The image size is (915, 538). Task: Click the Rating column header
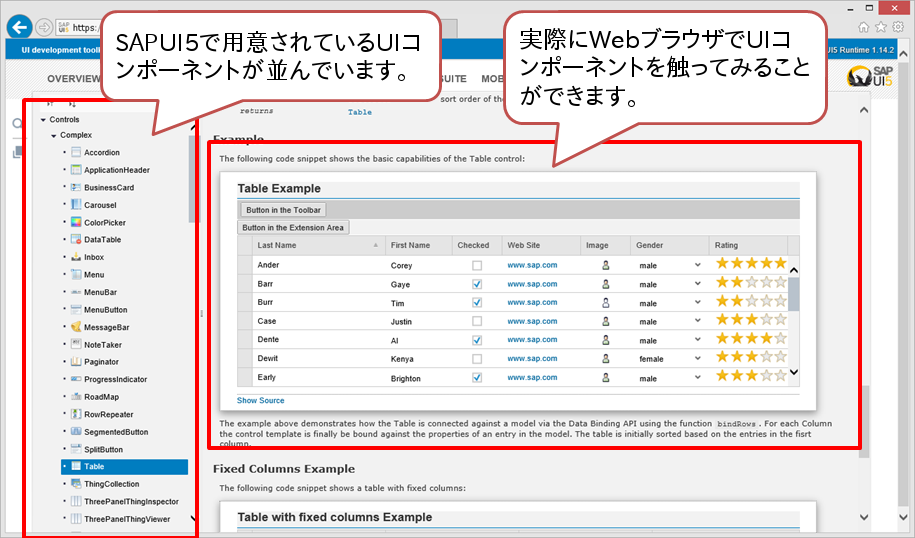[x=748, y=245]
